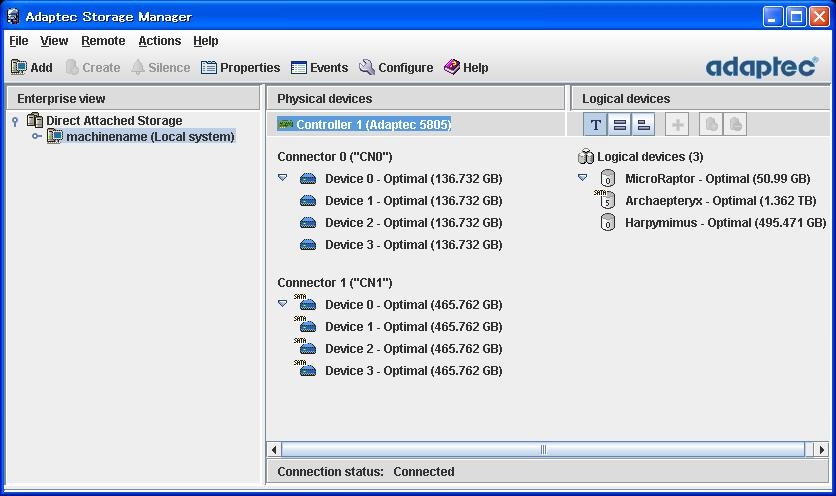836x496 pixels.
Task: Click the Connector 0 ("CN0") label
Action: (x=335, y=157)
